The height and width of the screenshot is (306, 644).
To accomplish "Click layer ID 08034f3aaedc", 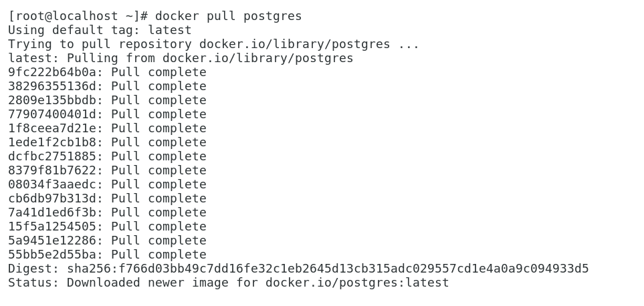I will pos(56,184).
